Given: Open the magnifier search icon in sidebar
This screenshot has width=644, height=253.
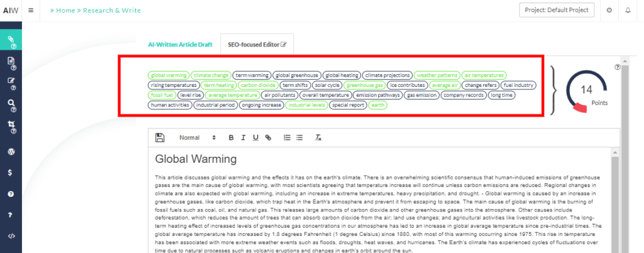Looking at the screenshot, I should pos(11,103).
